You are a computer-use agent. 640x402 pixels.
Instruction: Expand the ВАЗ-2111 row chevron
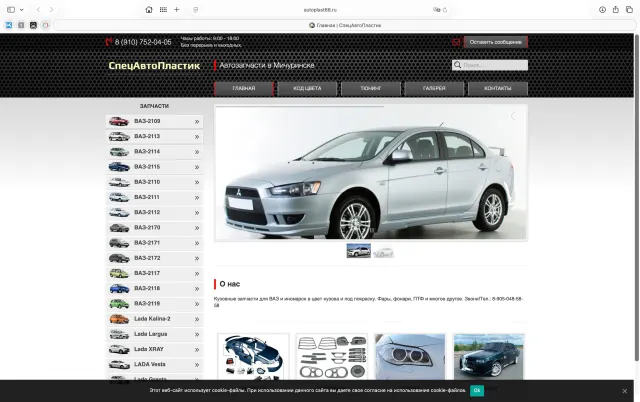(x=197, y=198)
